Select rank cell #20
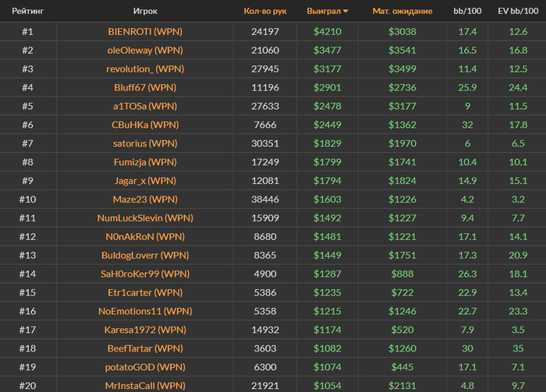 [x=28, y=386]
